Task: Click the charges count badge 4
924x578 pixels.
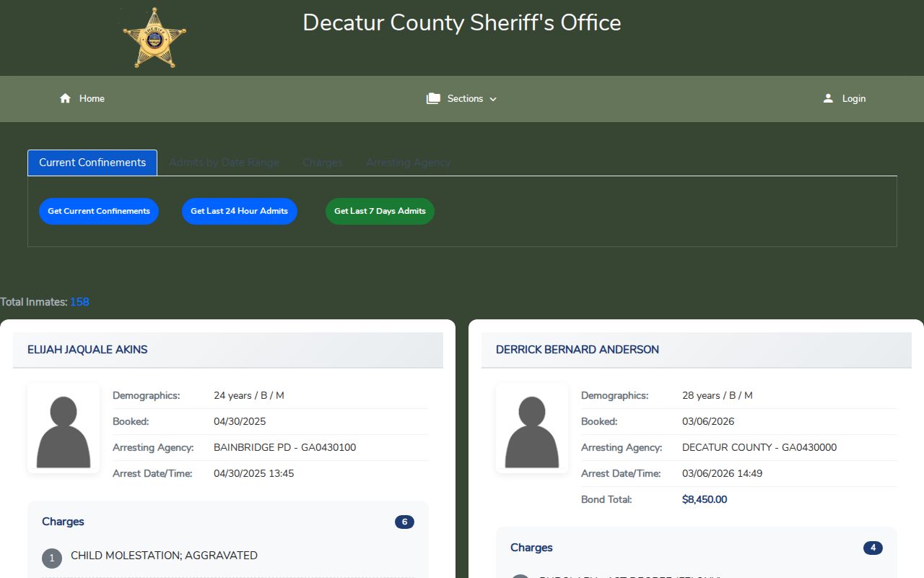Action: click(x=873, y=548)
